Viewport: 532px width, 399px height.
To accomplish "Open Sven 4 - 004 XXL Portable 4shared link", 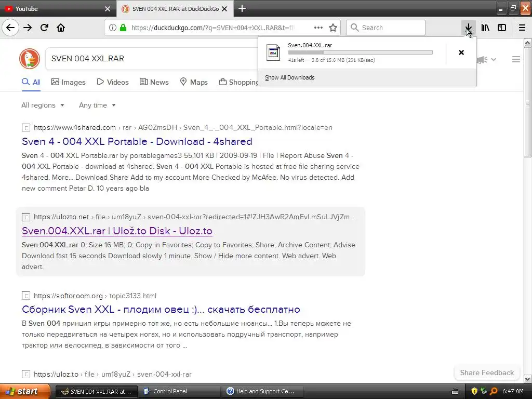I will [137, 141].
